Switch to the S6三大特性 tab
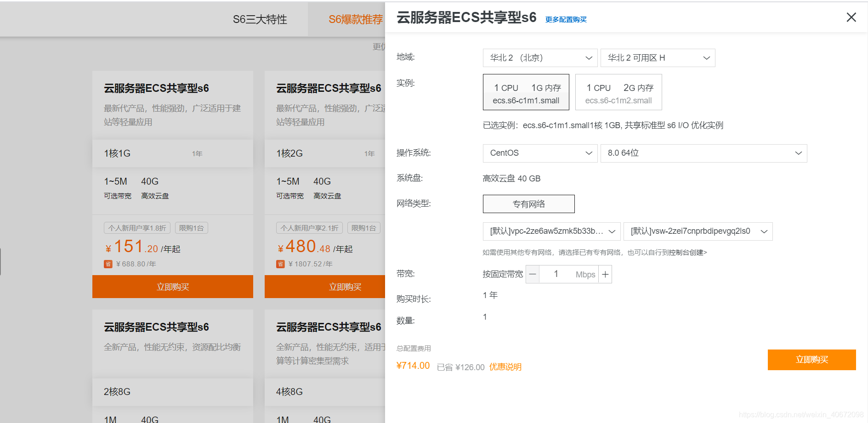The image size is (868, 423). click(260, 19)
